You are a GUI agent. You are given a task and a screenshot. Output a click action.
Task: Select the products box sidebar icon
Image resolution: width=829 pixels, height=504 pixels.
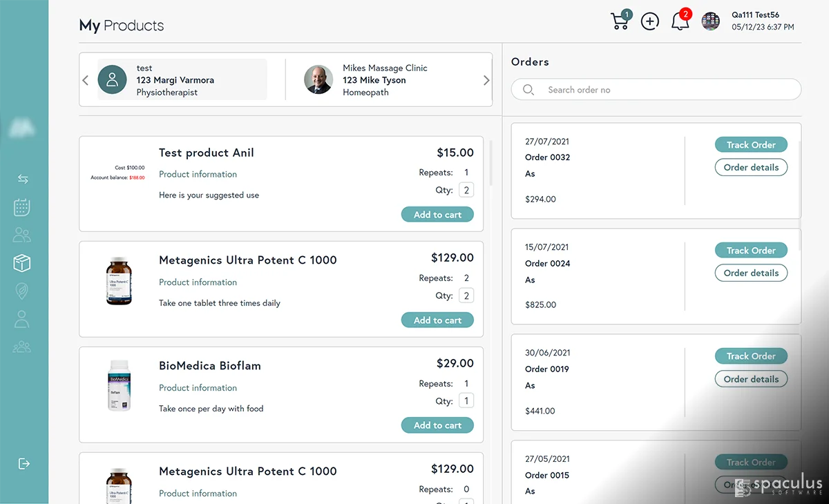coord(22,263)
